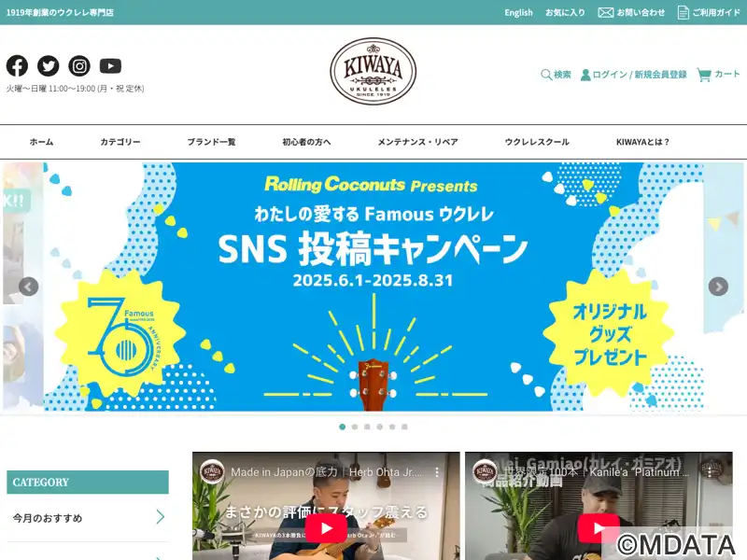This screenshot has width=747, height=560.
Task: Expand 今月のおすすめ category chevron
Action: click(x=161, y=517)
